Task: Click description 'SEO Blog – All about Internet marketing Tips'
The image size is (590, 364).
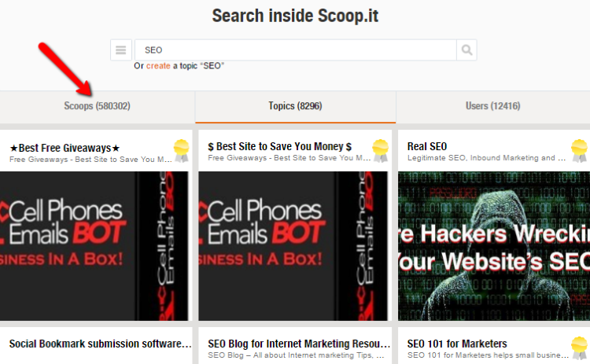Action: [x=296, y=355]
